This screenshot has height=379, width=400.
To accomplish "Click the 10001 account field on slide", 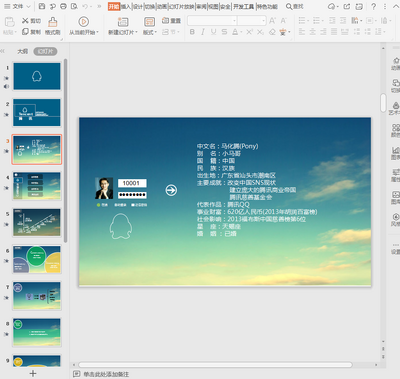I will [x=132, y=183].
